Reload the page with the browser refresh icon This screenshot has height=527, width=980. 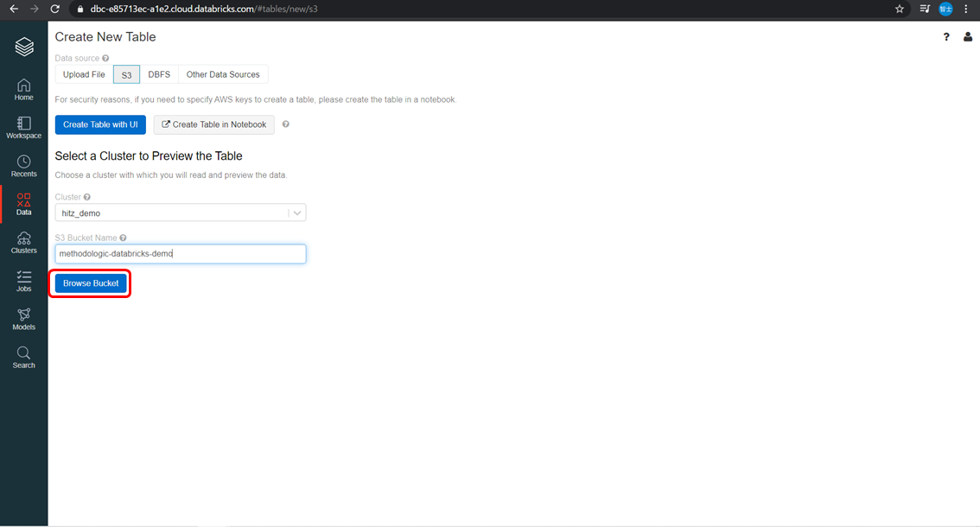pyautogui.click(x=55, y=9)
